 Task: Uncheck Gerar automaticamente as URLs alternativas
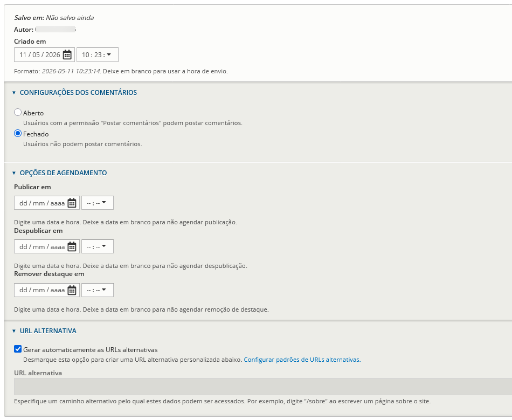coord(18,349)
